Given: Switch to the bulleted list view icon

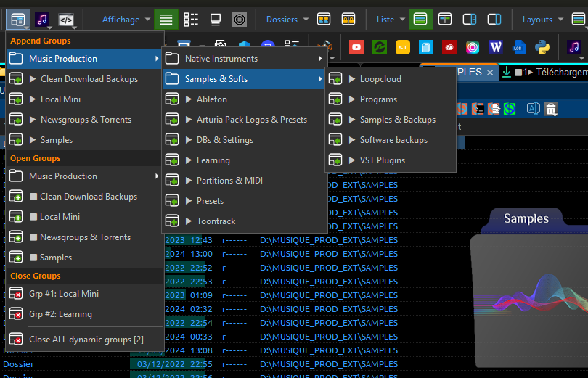Looking at the screenshot, I should (191, 20).
